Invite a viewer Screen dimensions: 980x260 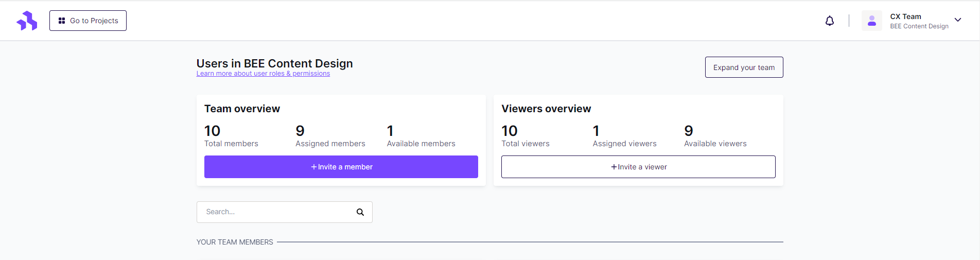638,167
